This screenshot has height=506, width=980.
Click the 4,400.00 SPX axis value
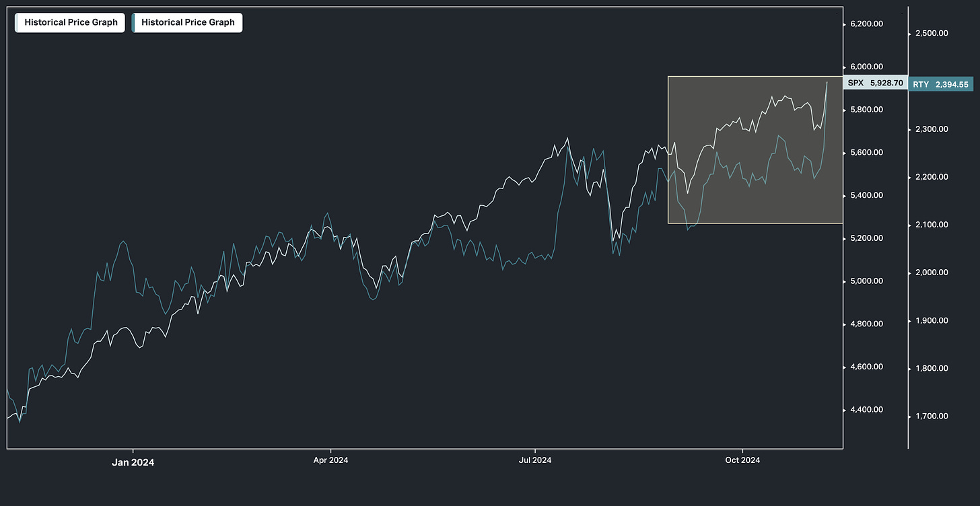[867, 410]
